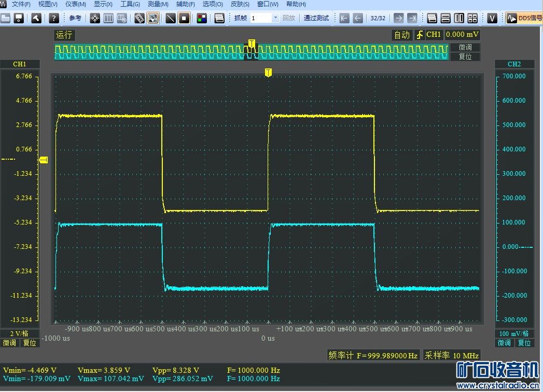
Task: Click the columns with plus icon
Action: pyautogui.click(x=122, y=18)
